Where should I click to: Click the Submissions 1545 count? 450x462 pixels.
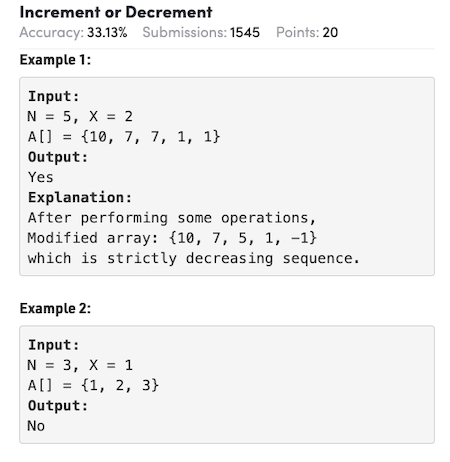click(x=201, y=32)
